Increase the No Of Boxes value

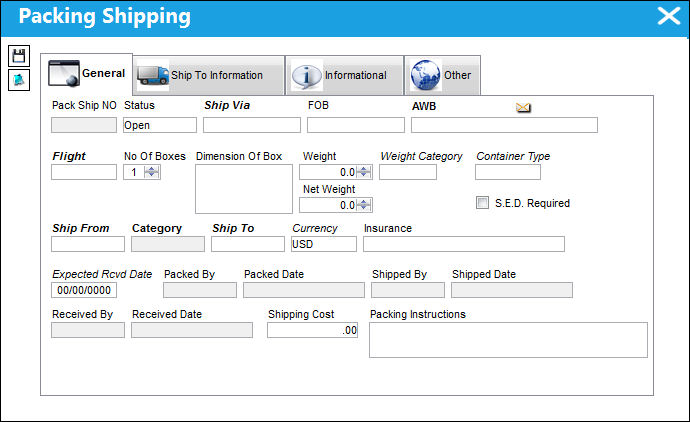(x=152, y=169)
